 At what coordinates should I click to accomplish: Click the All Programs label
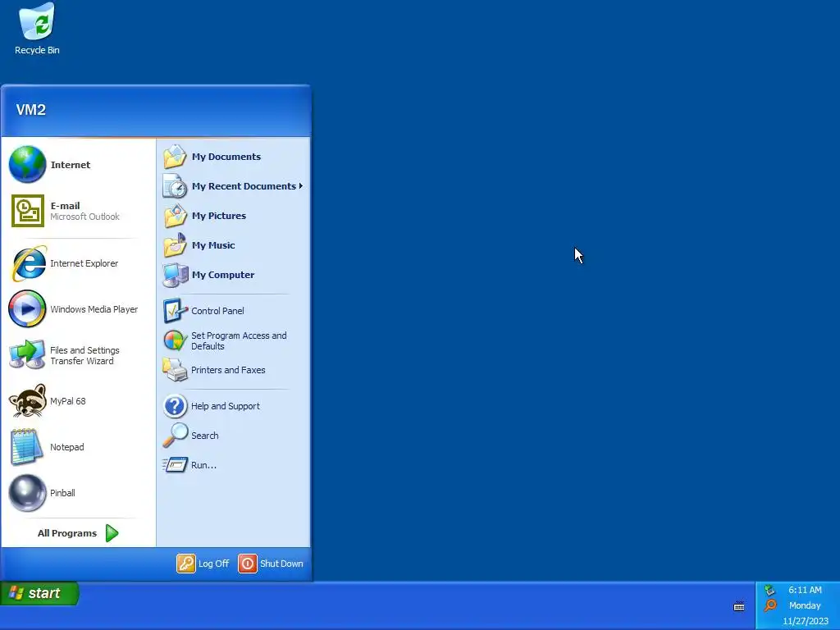pos(67,533)
